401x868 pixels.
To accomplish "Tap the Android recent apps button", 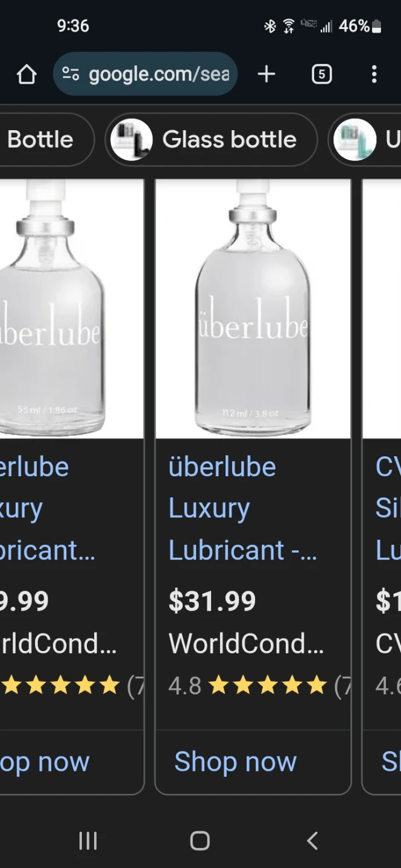I will 88,840.
